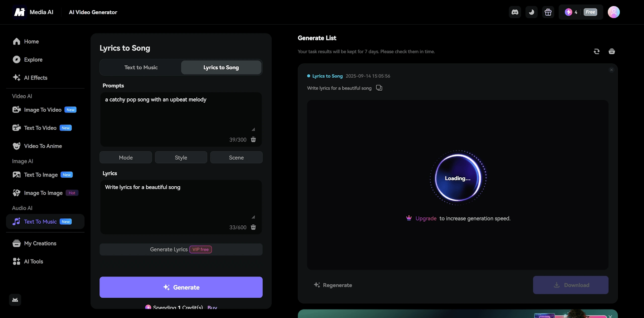Click the user profile avatar
Screen dimensions: 644x318
coord(613,12)
